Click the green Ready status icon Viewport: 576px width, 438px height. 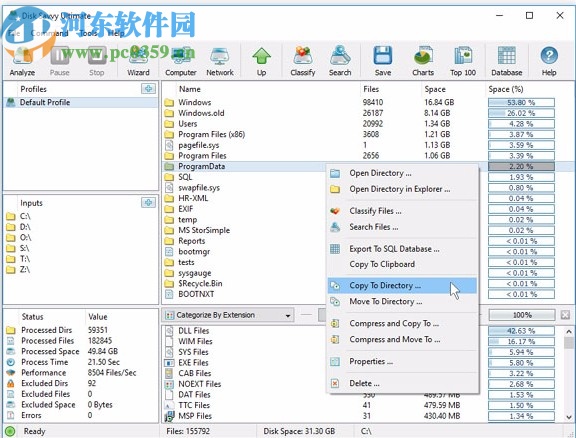point(10,431)
